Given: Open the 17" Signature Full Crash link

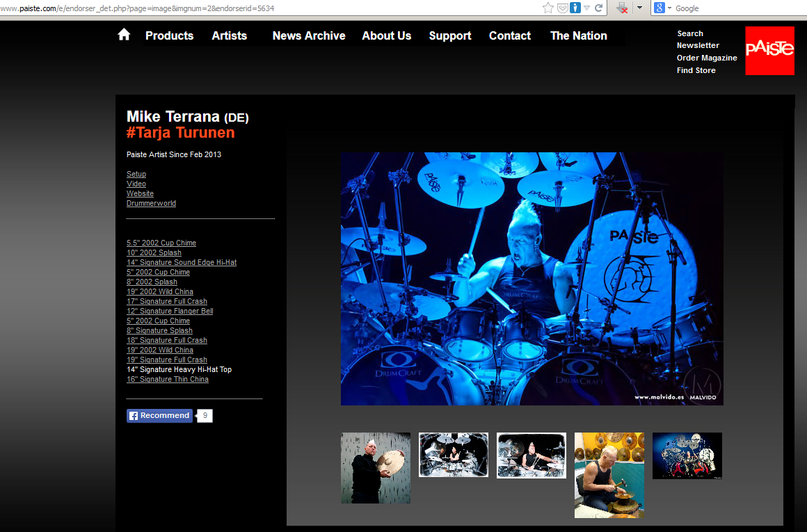Looking at the screenshot, I should click(167, 302).
